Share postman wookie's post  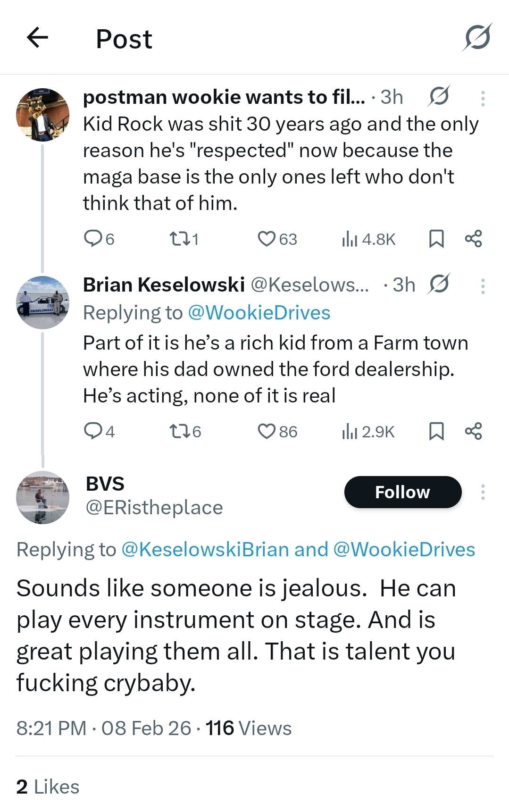pos(473,239)
